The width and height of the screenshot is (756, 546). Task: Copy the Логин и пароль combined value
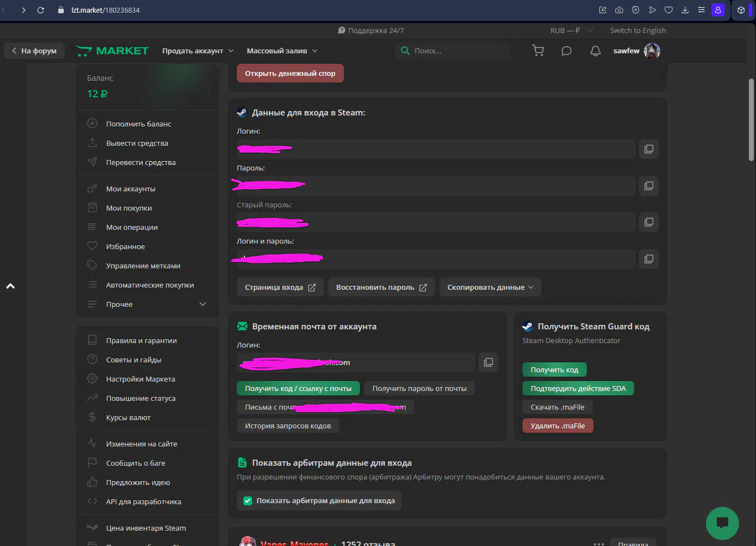[648, 259]
